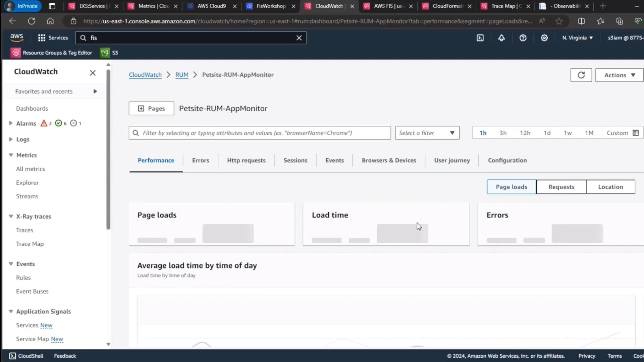Set time range to 1M

click(589, 133)
